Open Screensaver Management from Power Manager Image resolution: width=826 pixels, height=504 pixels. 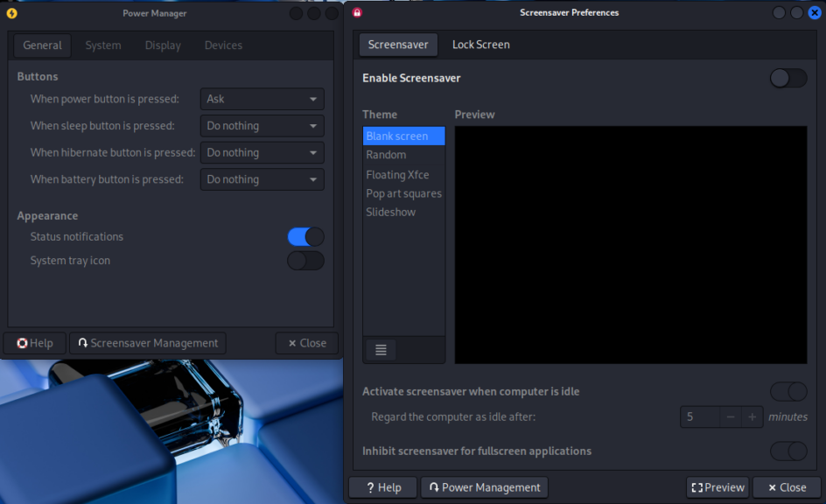click(147, 343)
